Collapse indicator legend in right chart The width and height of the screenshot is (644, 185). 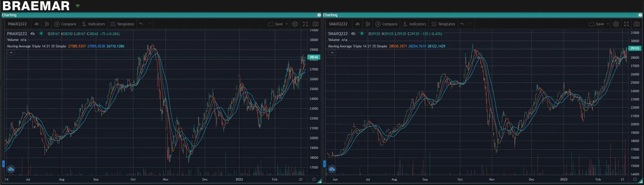point(332,53)
